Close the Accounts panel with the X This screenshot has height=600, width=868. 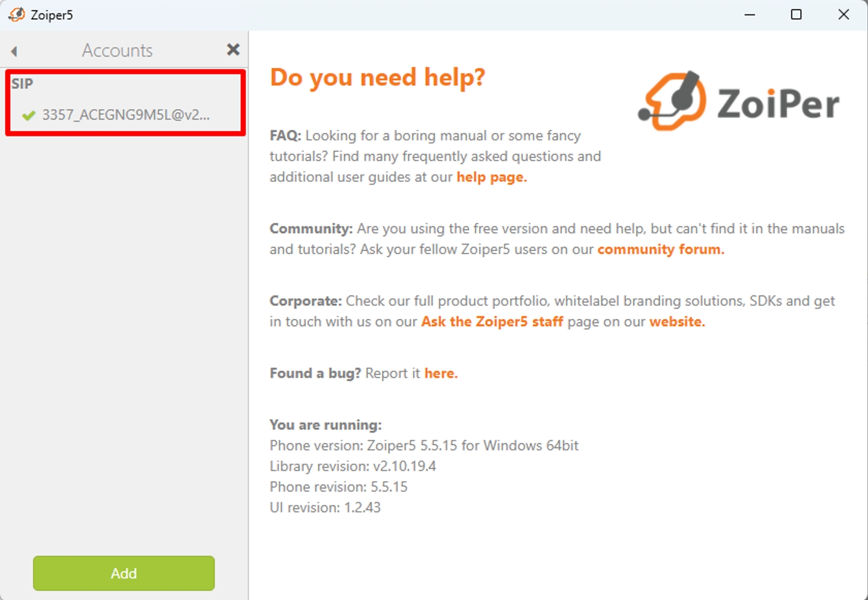233,50
